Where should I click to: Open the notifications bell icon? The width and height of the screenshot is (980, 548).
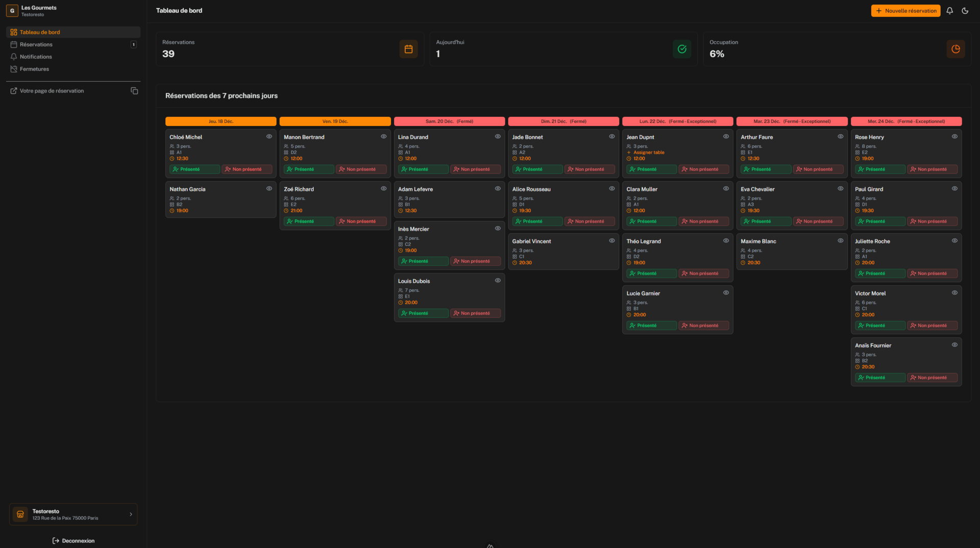click(949, 11)
